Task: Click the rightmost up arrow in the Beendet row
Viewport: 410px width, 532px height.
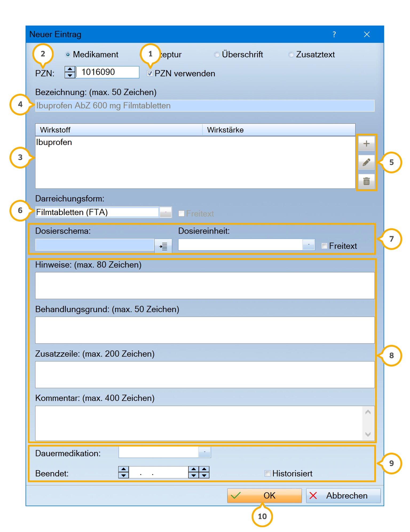Action: point(204,469)
